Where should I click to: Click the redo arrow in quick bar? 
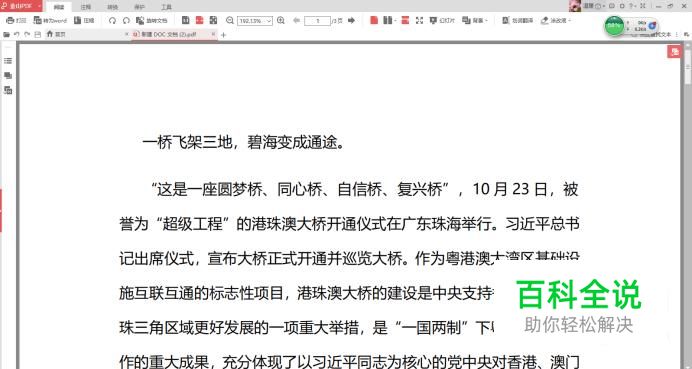coord(27,34)
